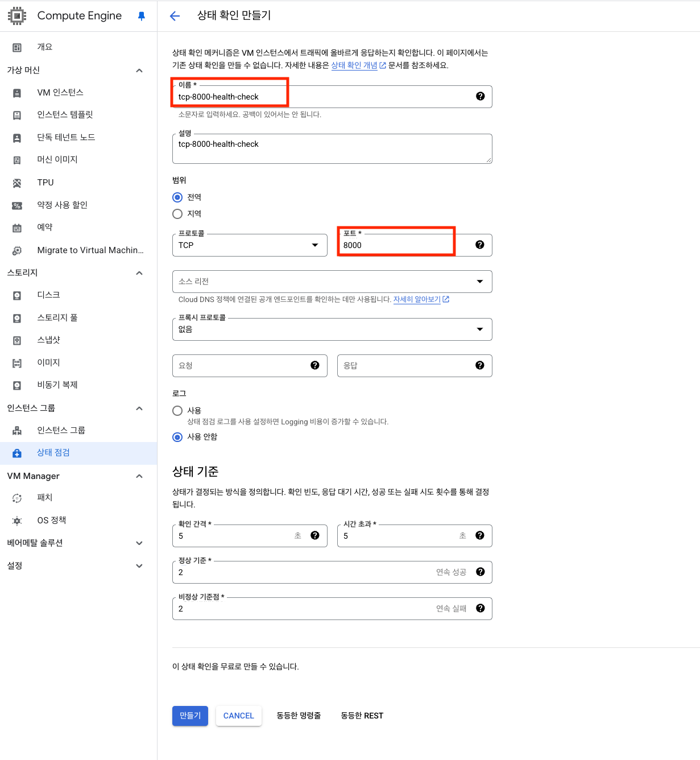
Task: Open the help icon in the 포트 field
Action: [x=480, y=245]
